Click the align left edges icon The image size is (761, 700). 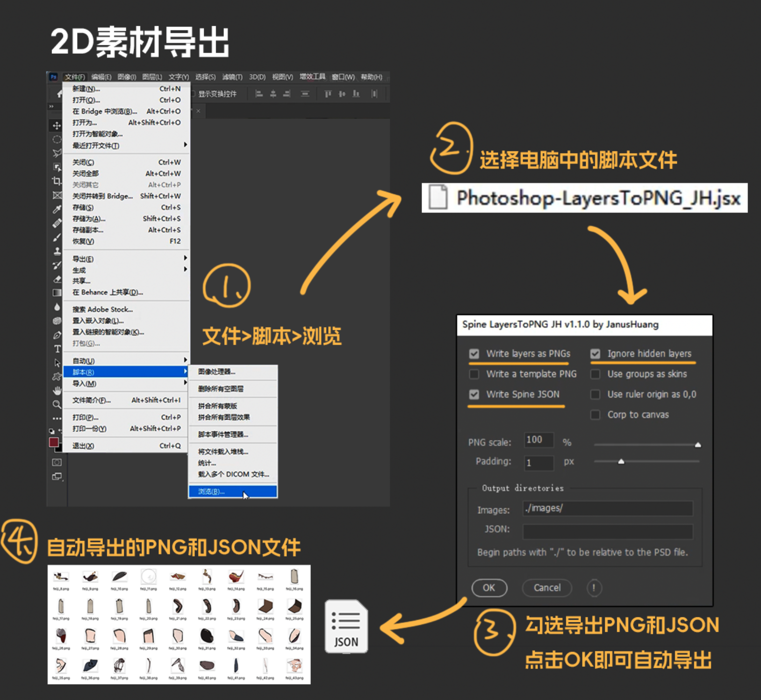(x=259, y=94)
